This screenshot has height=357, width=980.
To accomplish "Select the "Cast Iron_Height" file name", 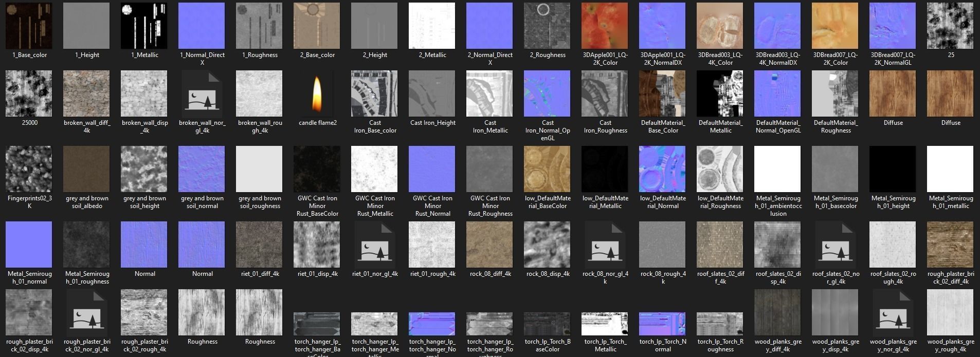I will 432,123.
